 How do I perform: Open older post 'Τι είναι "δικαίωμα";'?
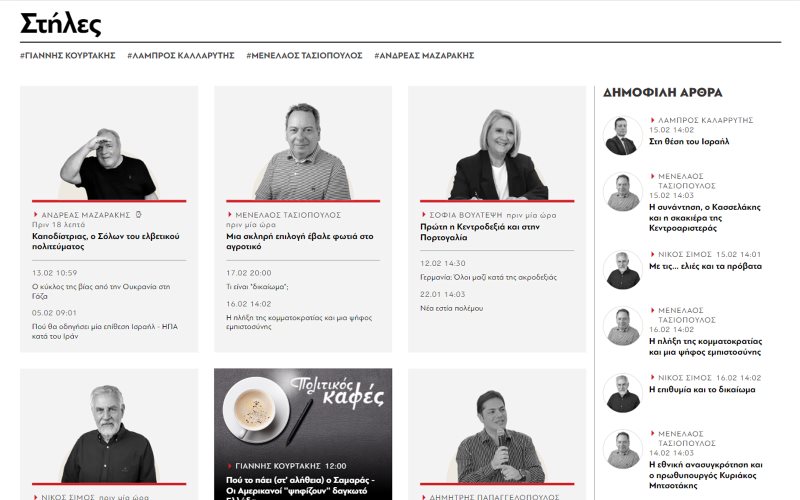click(x=257, y=287)
